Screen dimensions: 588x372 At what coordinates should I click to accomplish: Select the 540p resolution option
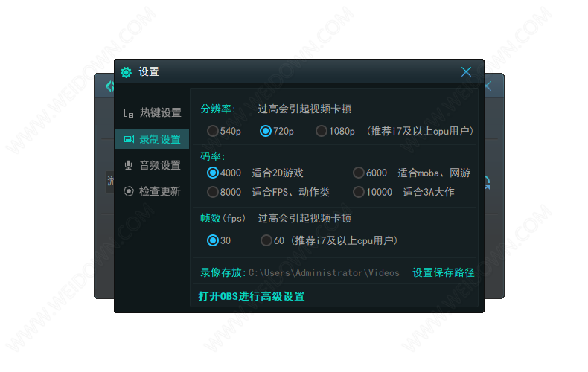click(x=213, y=131)
